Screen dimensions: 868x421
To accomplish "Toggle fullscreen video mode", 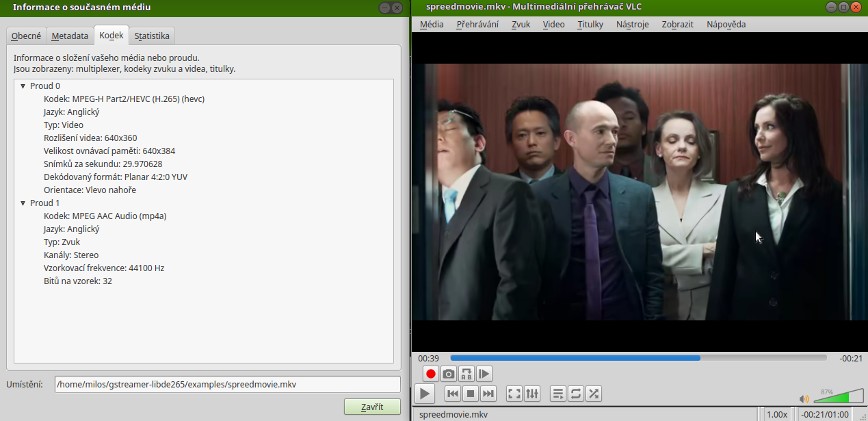I will click(514, 394).
